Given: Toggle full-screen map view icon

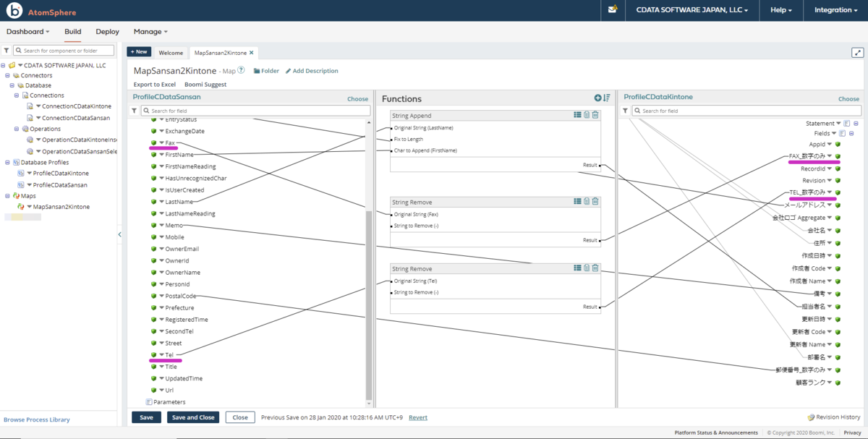Looking at the screenshot, I should tap(857, 53).
